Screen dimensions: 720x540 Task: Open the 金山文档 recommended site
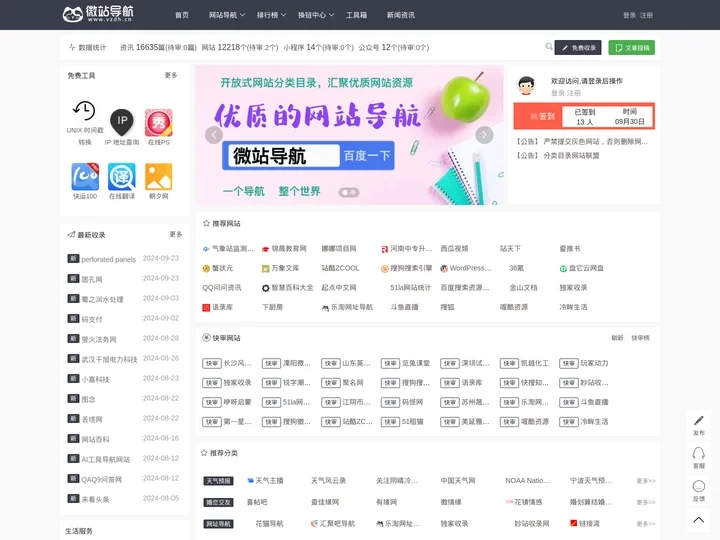click(523, 287)
